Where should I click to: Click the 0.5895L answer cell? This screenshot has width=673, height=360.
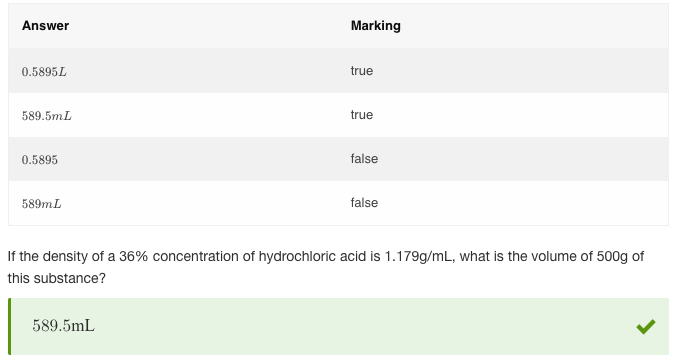coord(44,72)
